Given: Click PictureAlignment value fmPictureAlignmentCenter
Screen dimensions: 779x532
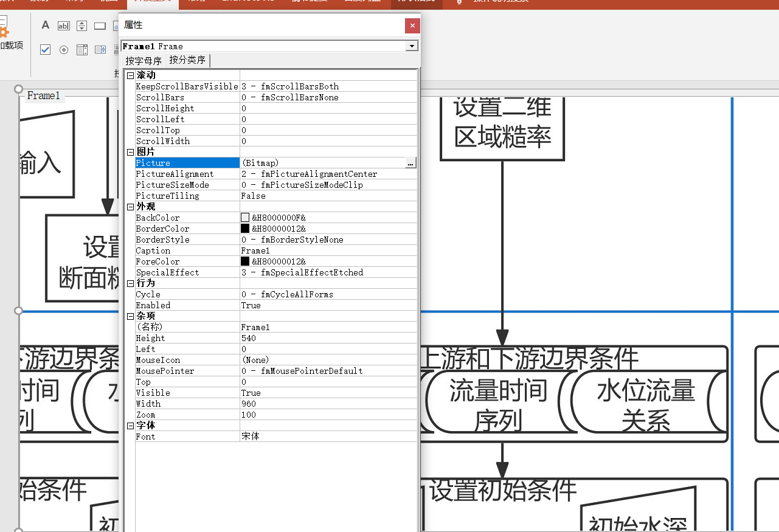Looking at the screenshot, I should 309,174.
